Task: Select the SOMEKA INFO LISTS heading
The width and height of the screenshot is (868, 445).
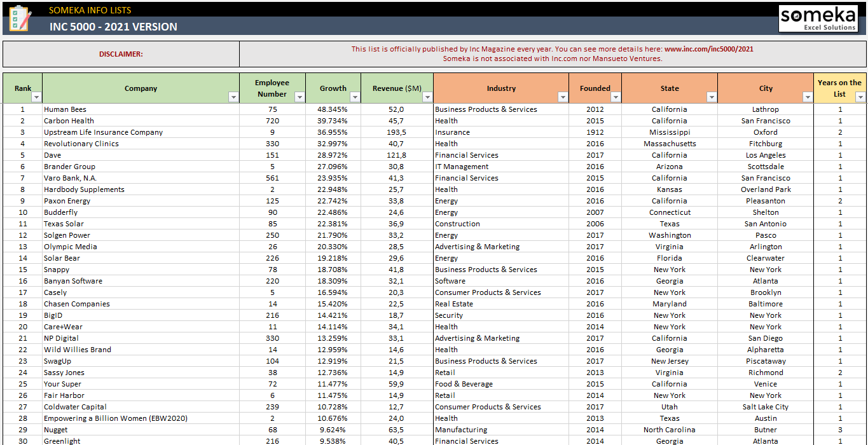Action: tap(90, 10)
